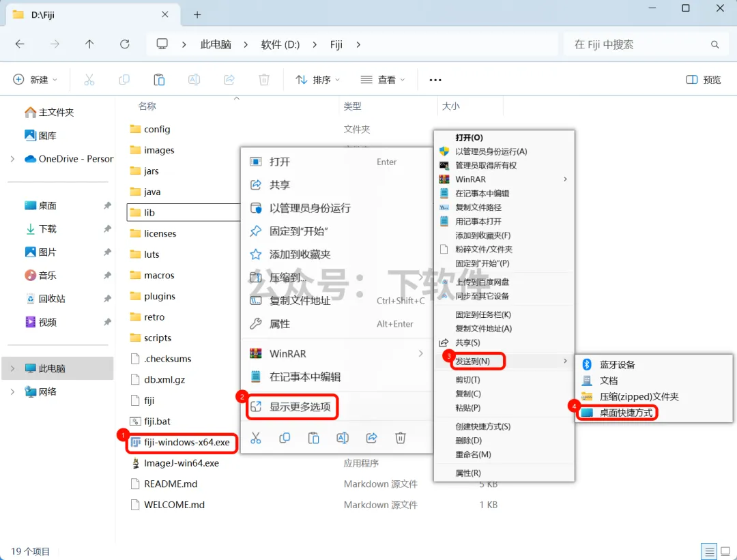The image size is (737, 560).
Task: Toggle the 预览 preview pane
Action: point(703,80)
